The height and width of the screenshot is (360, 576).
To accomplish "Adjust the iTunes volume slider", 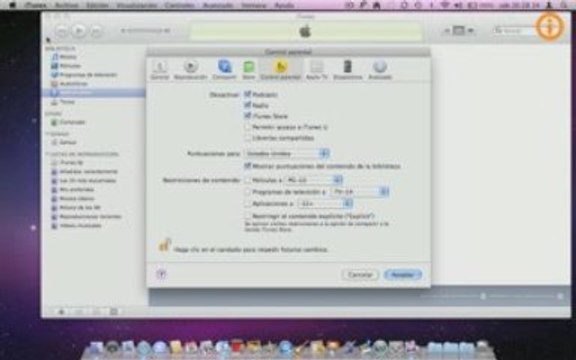I will pos(146,30).
